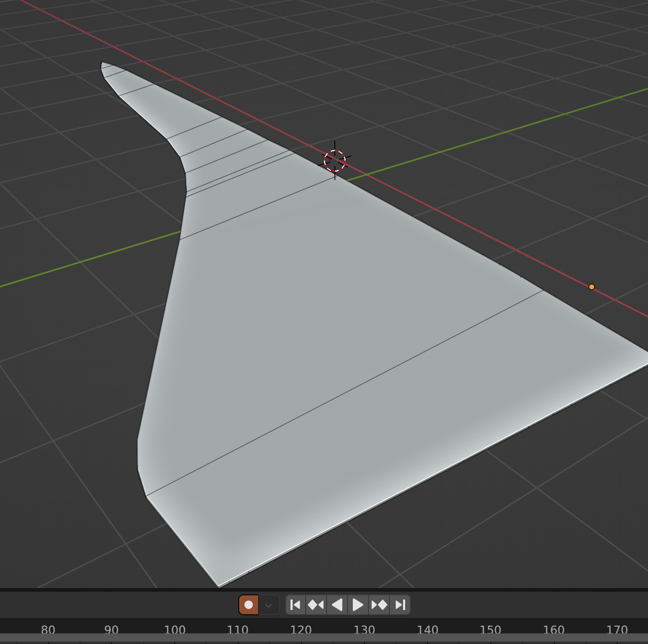The width and height of the screenshot is (648, 644).
Task: Jump to the next keyframe
Action: [x=379, y=605]
